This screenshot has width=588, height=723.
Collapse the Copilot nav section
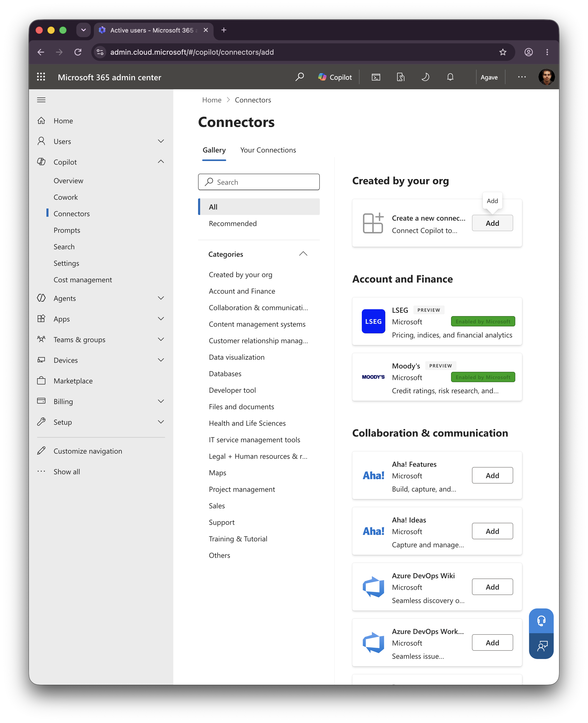(x=161, y=162)
